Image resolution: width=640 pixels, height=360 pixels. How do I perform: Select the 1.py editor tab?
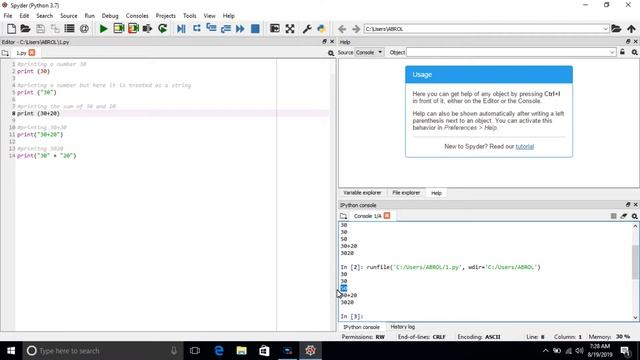pos(21,53)
